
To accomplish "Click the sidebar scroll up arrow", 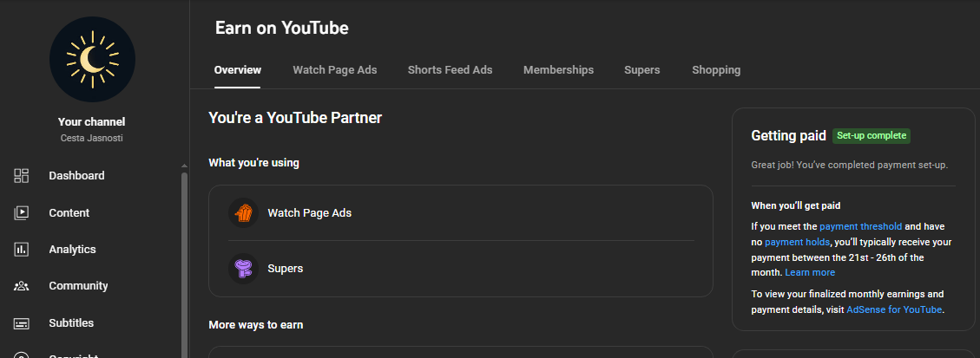I will pos(183,166).
